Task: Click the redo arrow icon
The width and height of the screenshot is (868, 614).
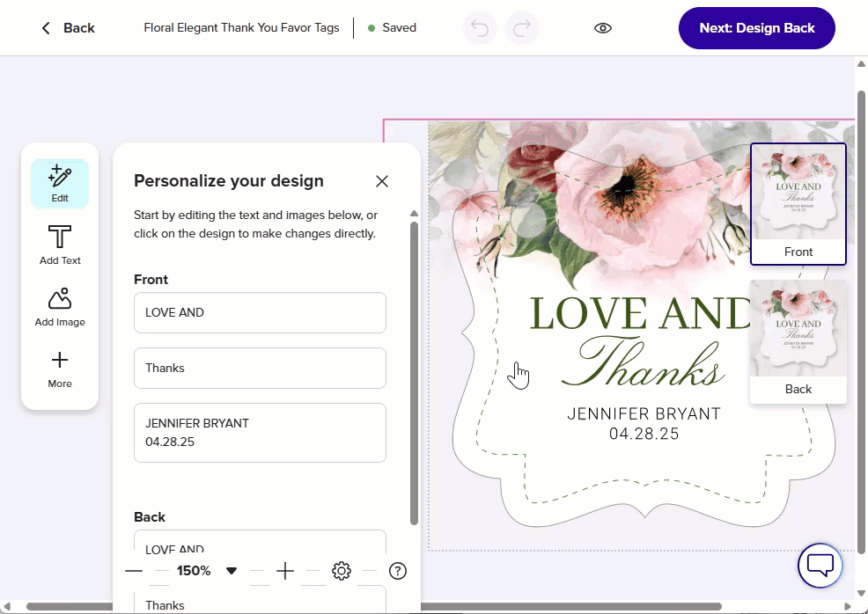Action: [522, 28]
